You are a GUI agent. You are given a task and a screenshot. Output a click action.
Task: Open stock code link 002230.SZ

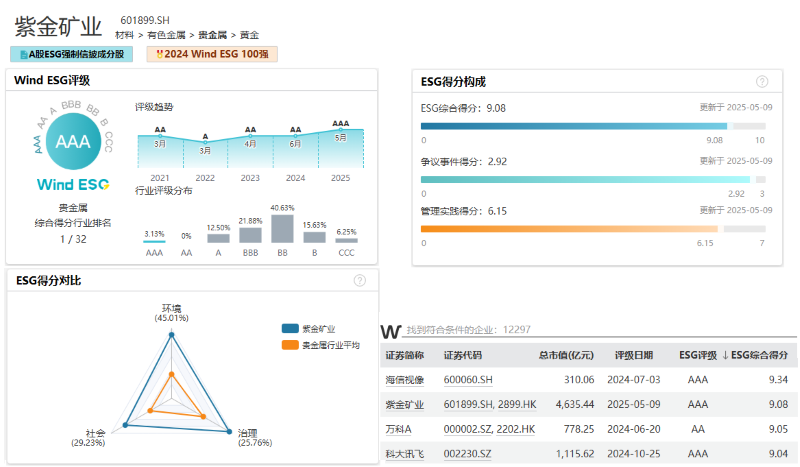tap(468, 455)
